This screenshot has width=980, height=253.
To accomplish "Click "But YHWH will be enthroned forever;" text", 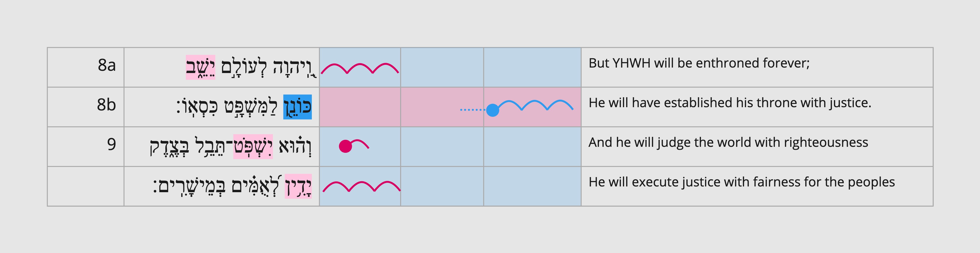I will coord(699,63).
